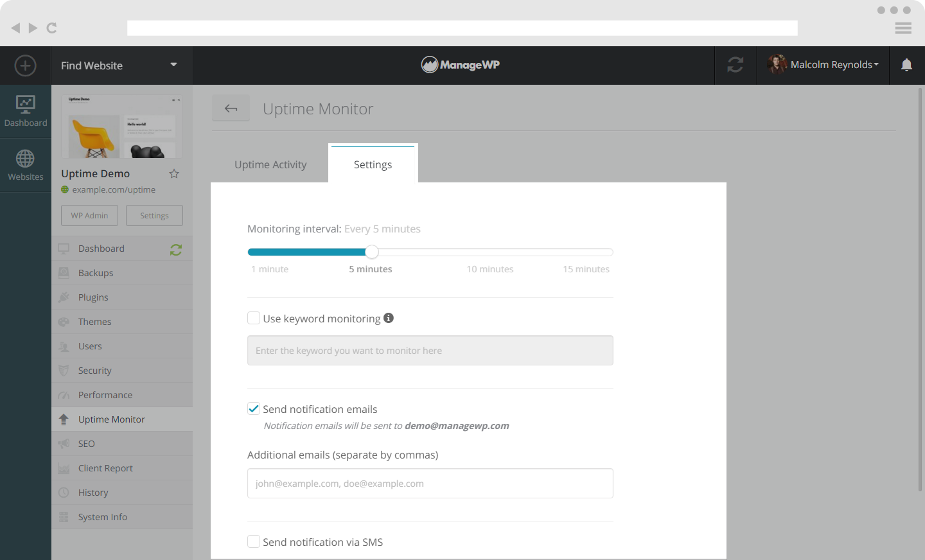
Task: Click the Uptime Demo site thumbnail
Action: [121, 127]
